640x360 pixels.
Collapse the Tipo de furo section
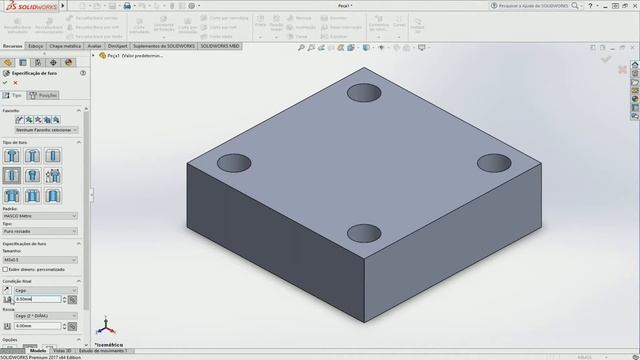coord(78,142)
